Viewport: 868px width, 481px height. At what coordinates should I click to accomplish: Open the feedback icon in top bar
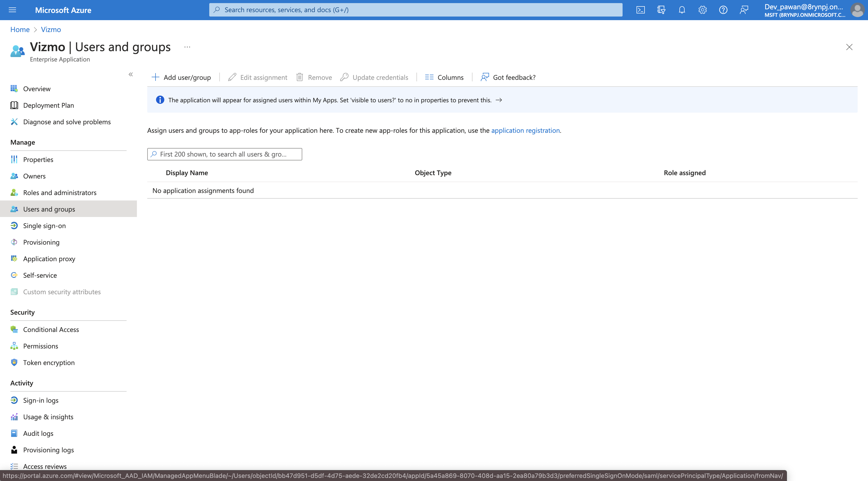744,10
